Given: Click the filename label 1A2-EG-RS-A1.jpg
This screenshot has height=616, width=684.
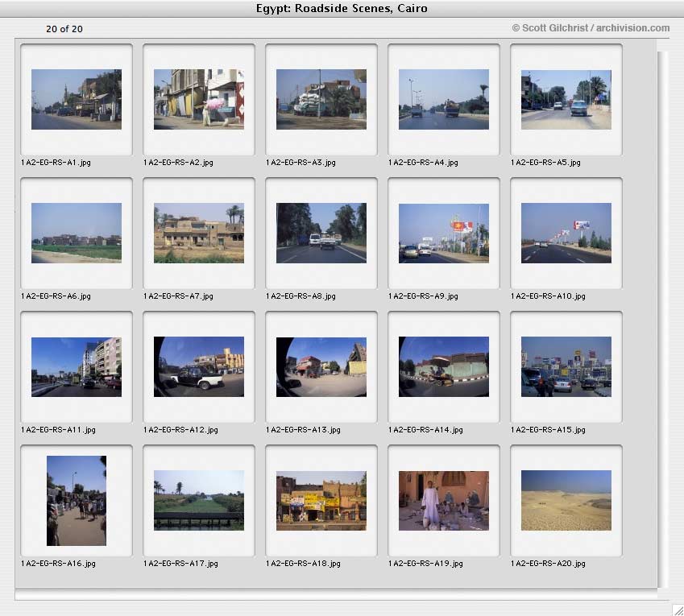Looking at the screenshot, I should click(56, 163).
